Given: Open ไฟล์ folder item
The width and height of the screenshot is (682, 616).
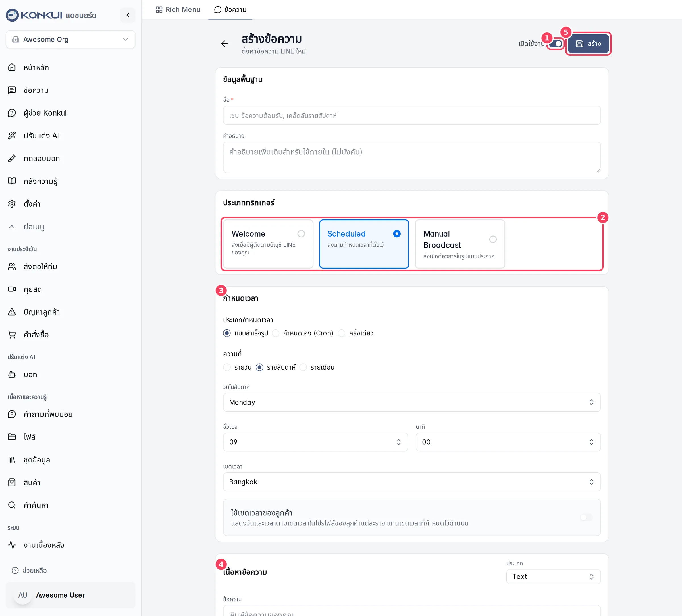Looking at the screenshot, I should click(x=70, y=437).
